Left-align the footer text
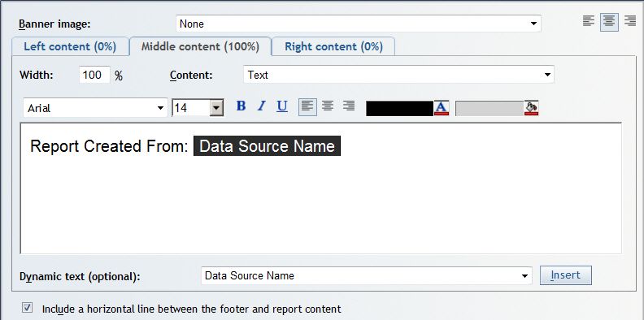The height and width of the screenshot is (320, 644). point(307,106)
